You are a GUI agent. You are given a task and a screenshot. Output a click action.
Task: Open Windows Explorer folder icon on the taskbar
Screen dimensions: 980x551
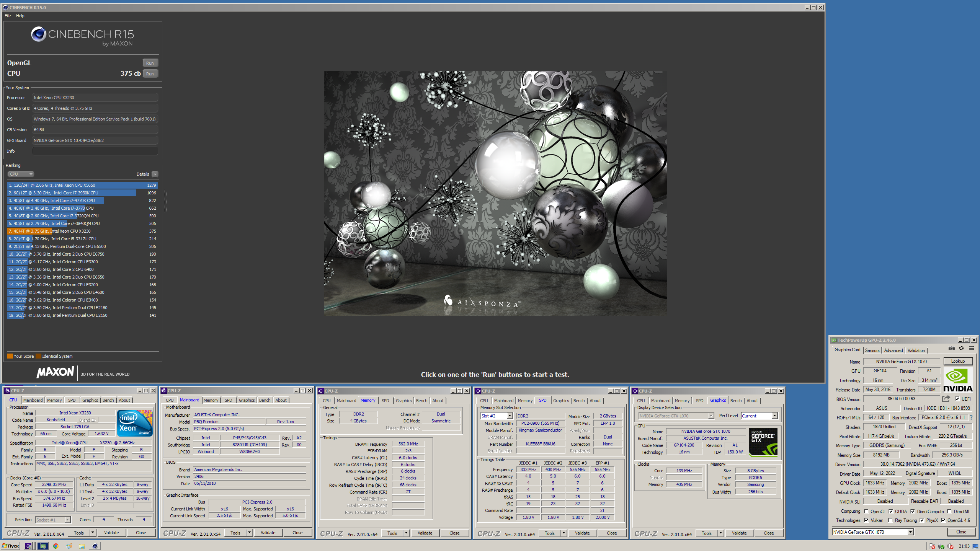pos(82,546)
